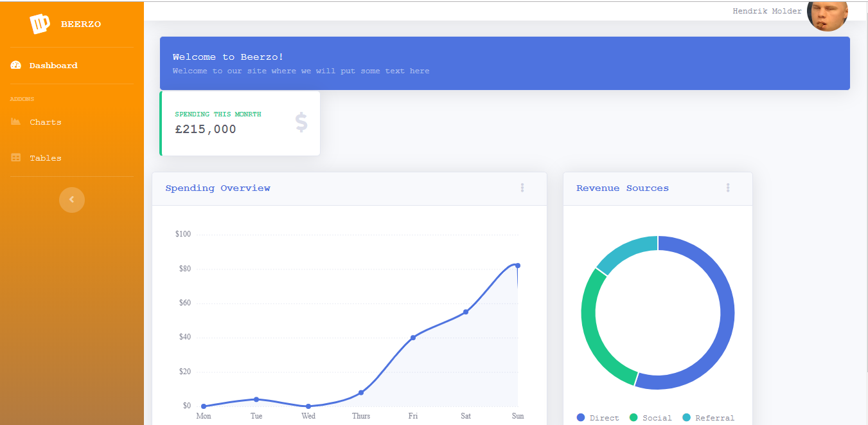Click the Tables grid icon in sidebar

(x=16, y=158)
